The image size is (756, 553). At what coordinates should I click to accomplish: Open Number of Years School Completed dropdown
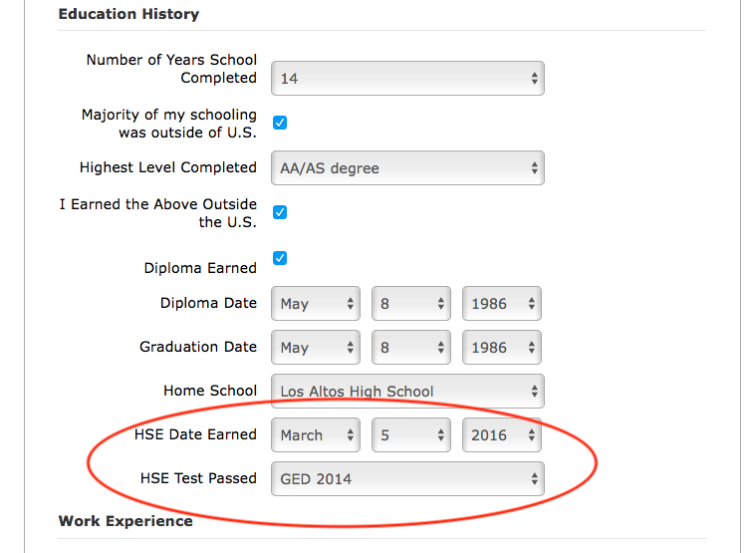click(x=407, y=79)
